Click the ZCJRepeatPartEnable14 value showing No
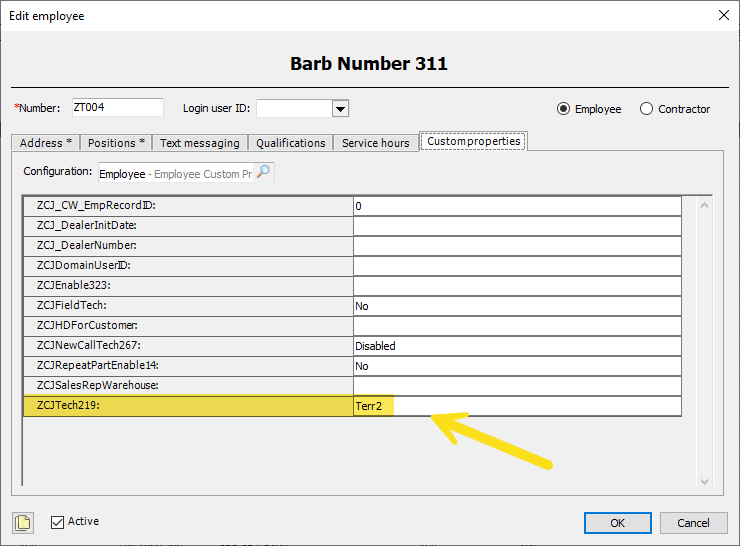This screenshot has width=740, height=546. coord(517,366)
